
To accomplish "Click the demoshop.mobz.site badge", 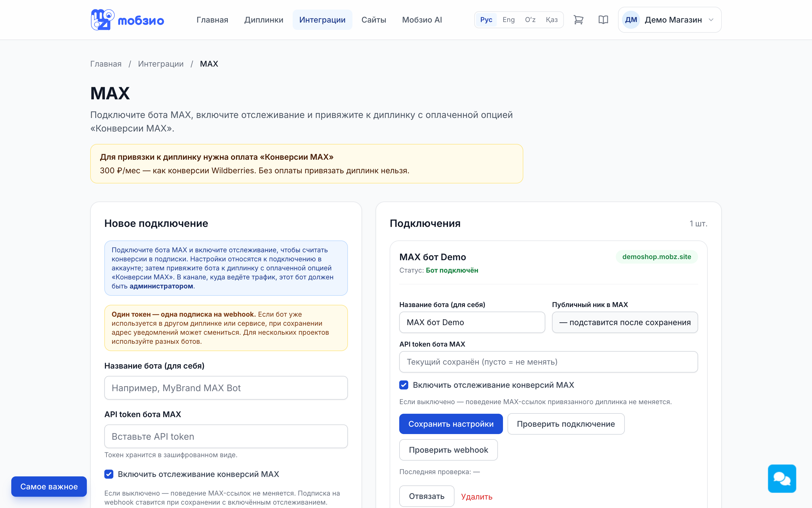I will coord(656,257).
